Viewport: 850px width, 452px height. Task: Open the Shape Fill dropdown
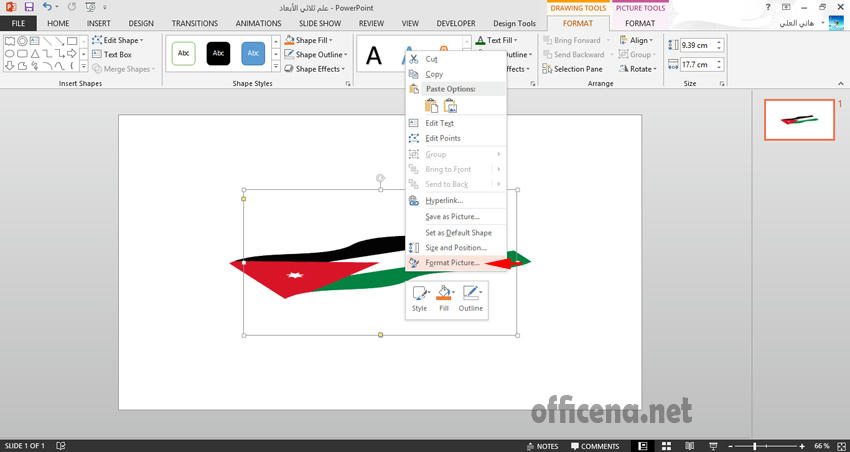click(x=308, y=40)
